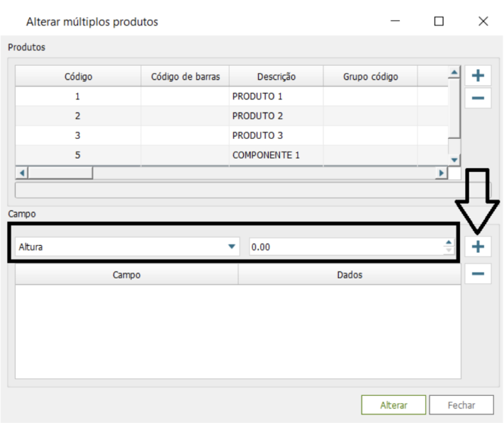Click the Grupo código column header
Viewport: 504px width, 425px height.
pyautogui.click(x=370, y=76)
